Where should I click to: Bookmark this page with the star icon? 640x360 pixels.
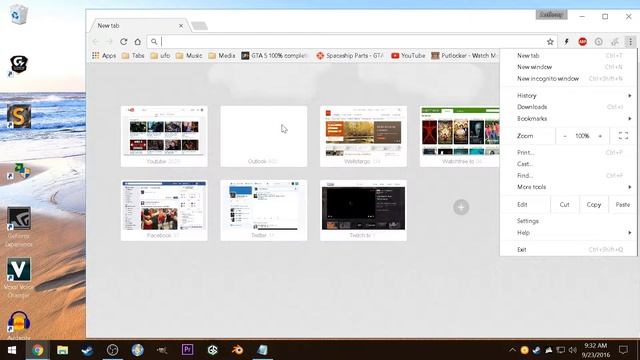pyautogui.click(x=550, y=42)
